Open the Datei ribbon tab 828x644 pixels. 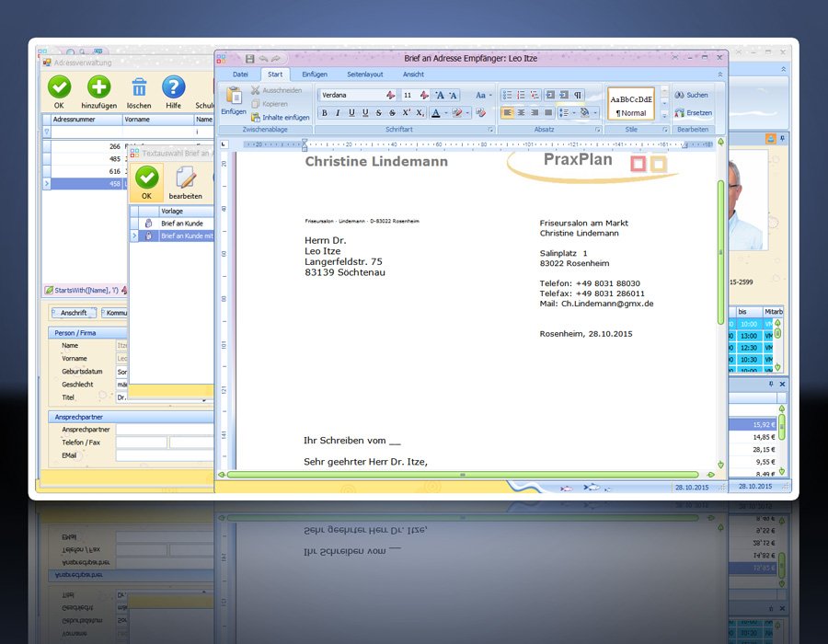click(x=240, y=75)
